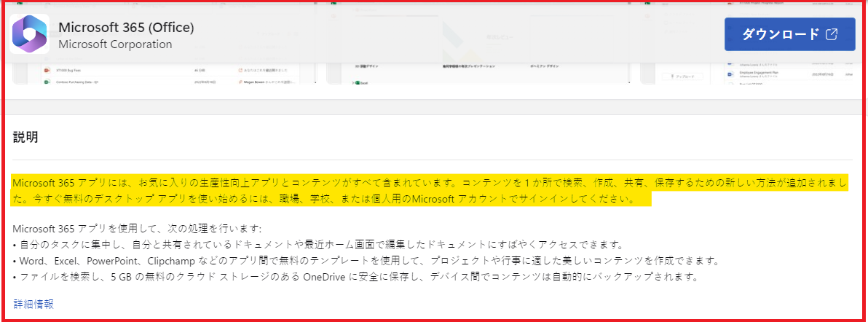Click the Microsoft 365 app logo icon

point(29,34)
